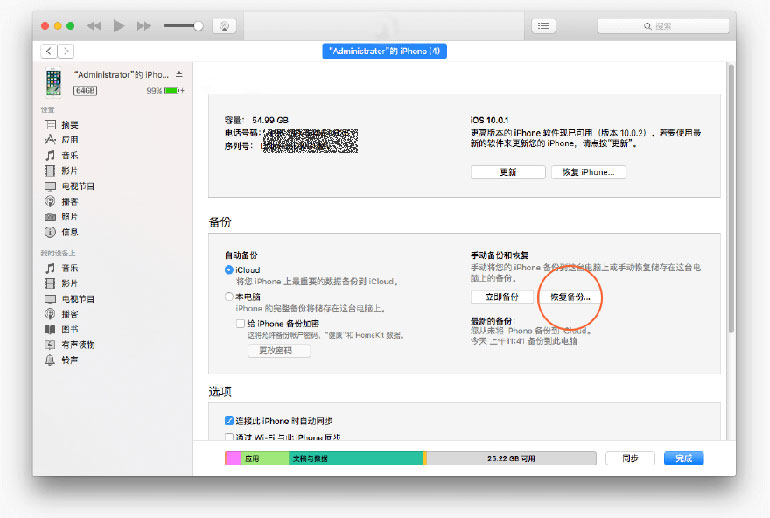Viewport: 770px width, 518px height.
Task: Open 图书 (Books) under On My Device
Action: (x=69, y=329)
